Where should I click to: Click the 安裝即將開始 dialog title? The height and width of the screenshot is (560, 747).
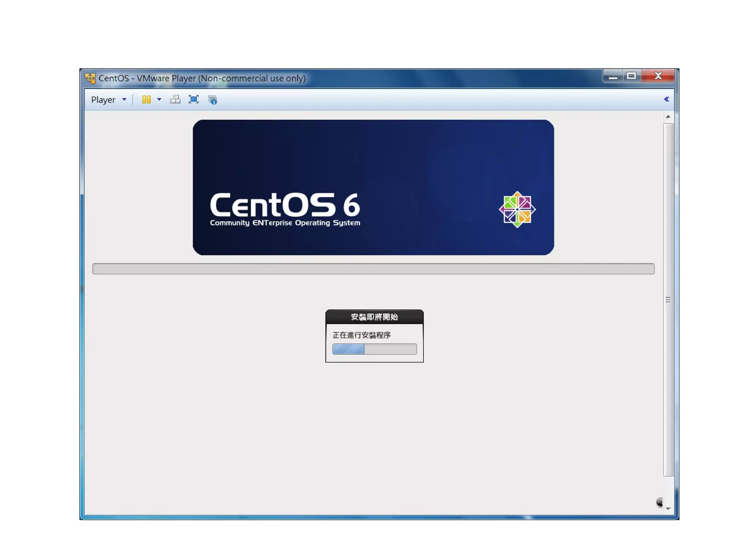pos(374,317)
